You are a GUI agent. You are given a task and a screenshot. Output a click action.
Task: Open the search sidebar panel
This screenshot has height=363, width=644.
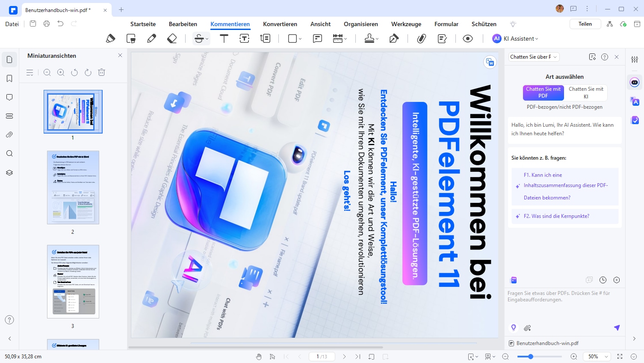pyautogui.click(x=9, y=154)
